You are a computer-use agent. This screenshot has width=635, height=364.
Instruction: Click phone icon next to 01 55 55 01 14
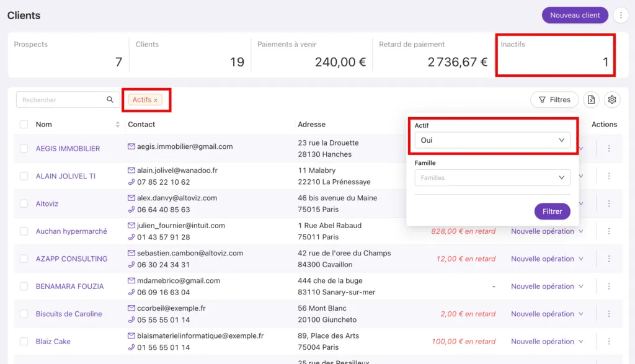(131, 347)
